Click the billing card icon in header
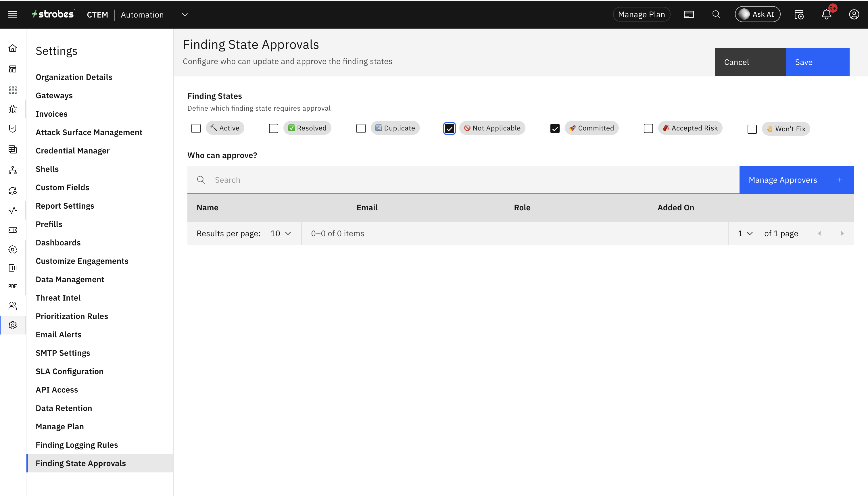Screen dimensions: 868x496 click(x=688, y=14)
